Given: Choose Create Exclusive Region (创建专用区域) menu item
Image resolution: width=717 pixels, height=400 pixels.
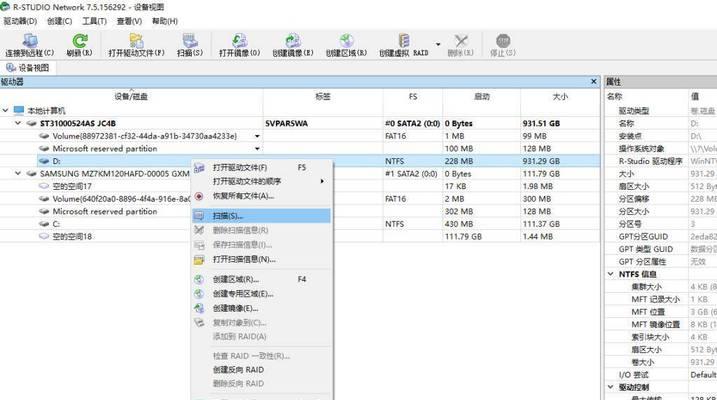Looking at the screenshot, I should point(261,294).
